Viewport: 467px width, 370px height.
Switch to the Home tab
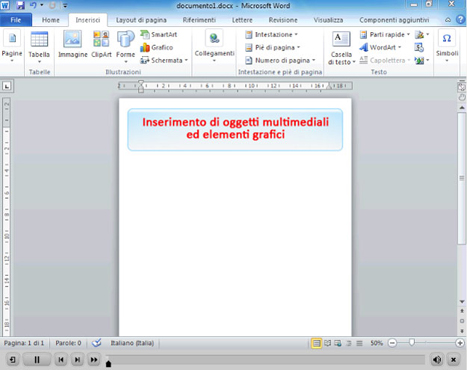pos(51,20)
